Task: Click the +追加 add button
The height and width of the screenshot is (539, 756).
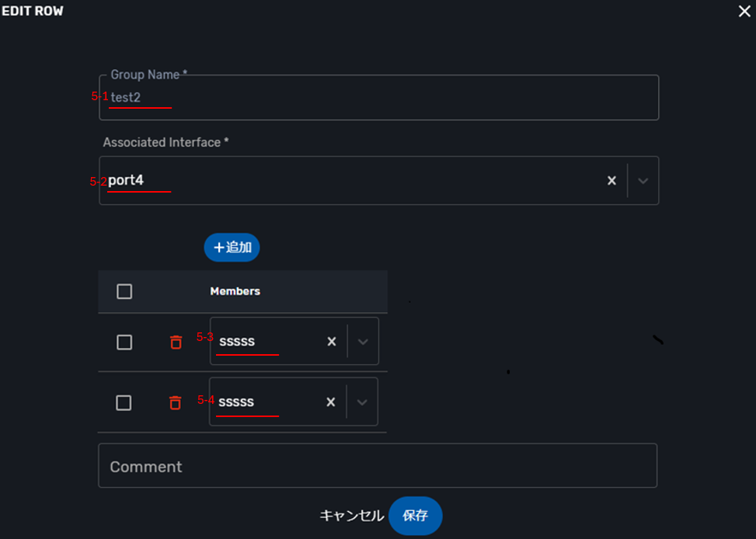Action: (x=232, y=247)
